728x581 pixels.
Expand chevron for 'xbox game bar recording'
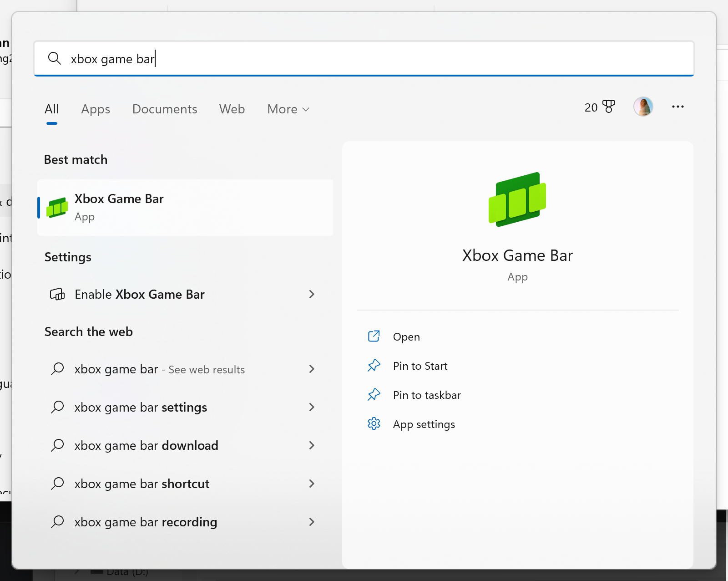pos(312,522)
